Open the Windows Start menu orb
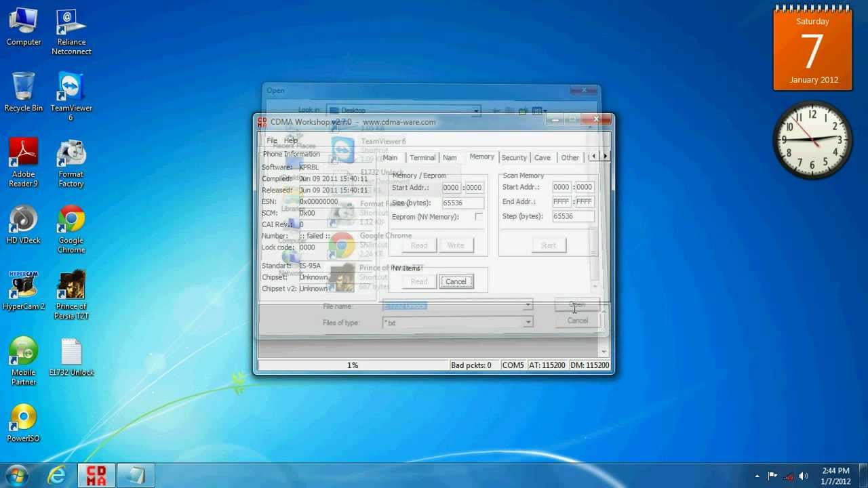Viewport: 868px width, 488px height. [16, 475]
